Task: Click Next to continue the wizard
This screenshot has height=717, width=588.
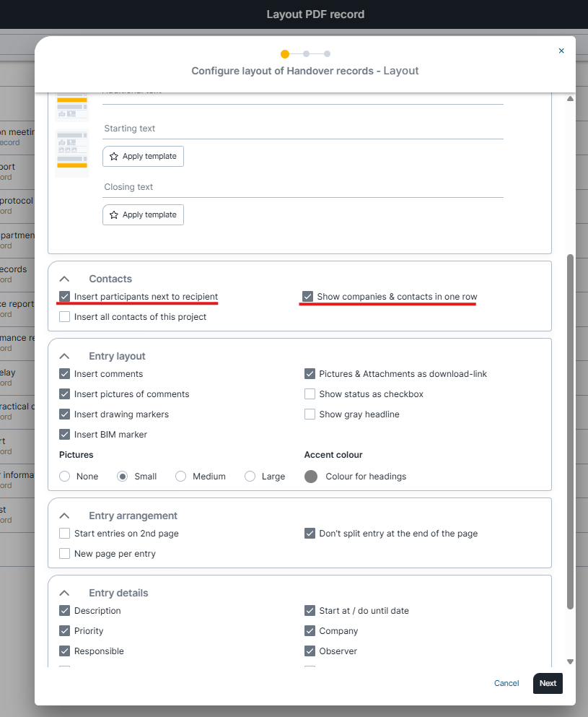Action: [548, 683]
